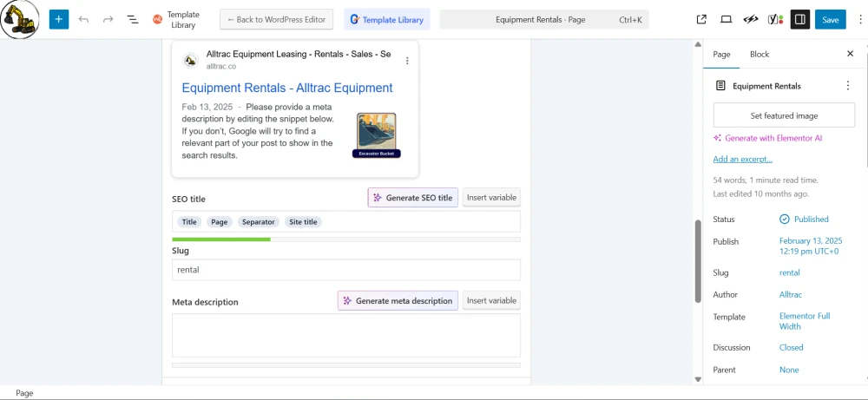
Task: Click the laptop preview device icon
Action: pos(726,19)
